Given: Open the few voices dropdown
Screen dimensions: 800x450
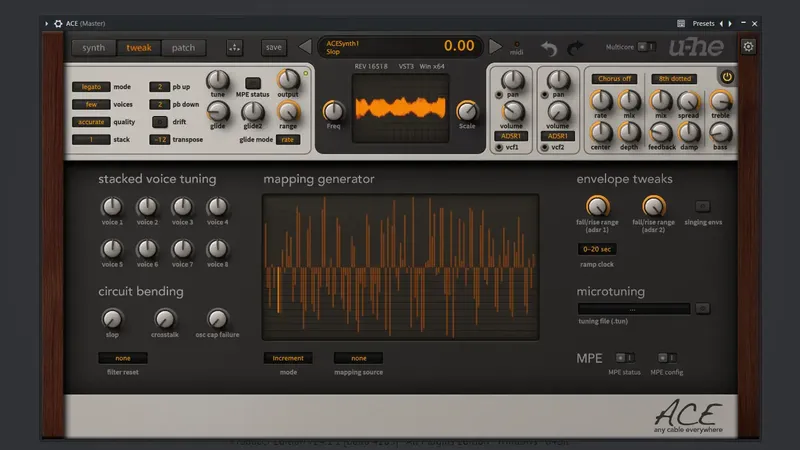Looking at the screenshot, I should [x=91, y=104].
